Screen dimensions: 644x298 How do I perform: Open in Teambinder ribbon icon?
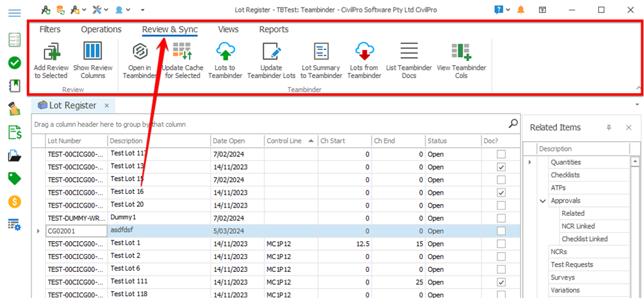point(140,52)
